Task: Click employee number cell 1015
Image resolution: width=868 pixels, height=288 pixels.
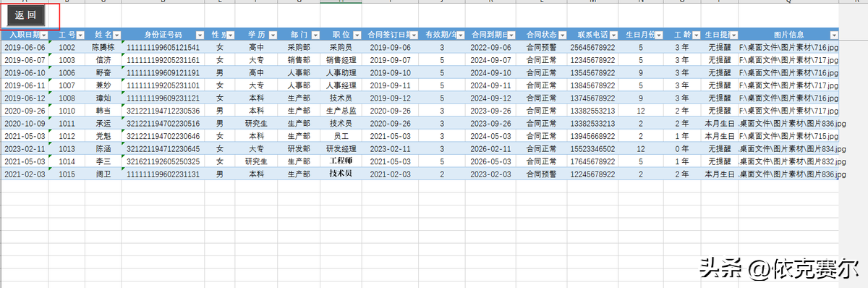Action: [x=67, y=174]
